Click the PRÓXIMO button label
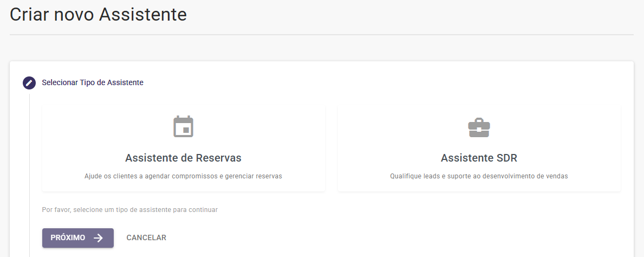Screen dimensions: 644x257 68,237
